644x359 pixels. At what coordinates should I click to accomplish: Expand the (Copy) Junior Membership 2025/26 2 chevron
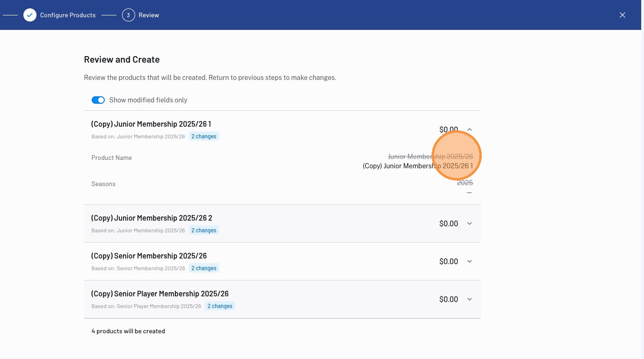470,223
